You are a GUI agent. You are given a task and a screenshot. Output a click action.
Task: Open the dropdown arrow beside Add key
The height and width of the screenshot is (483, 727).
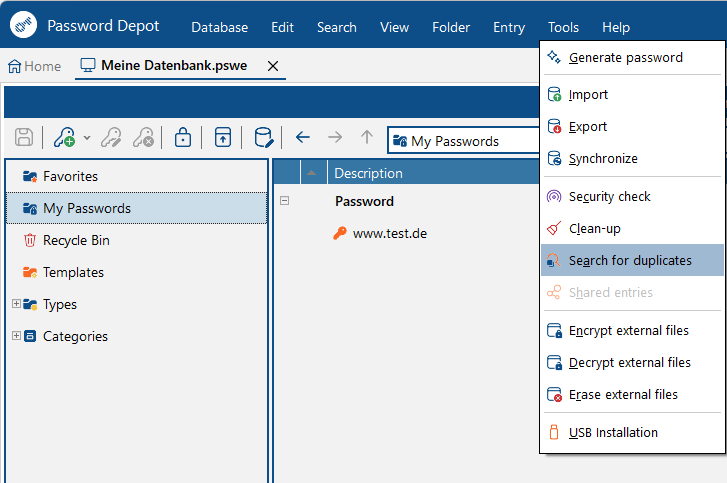(x=87, y=138)
